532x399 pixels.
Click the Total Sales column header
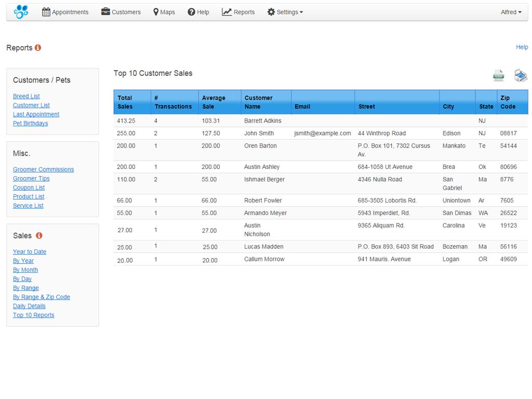[125, 102]
